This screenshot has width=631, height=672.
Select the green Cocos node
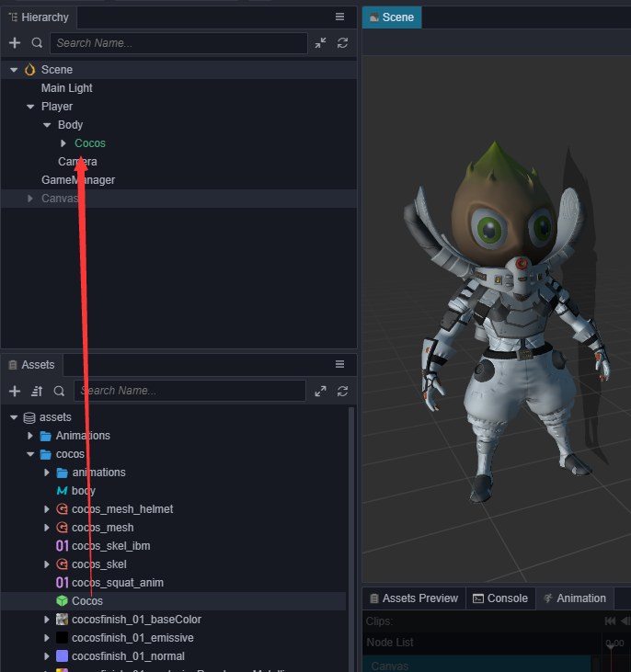coord(89,143)
